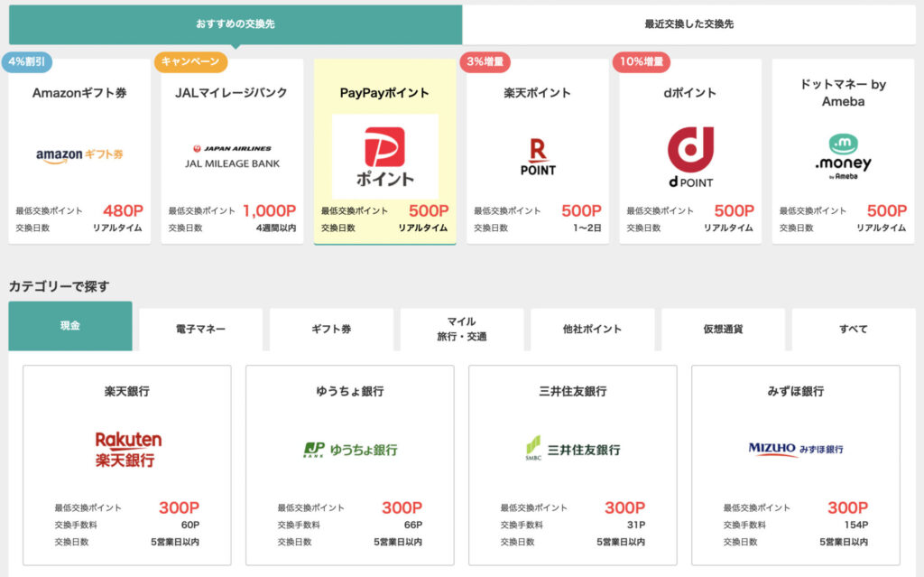Click 500P on the dポイント card
The image size is (924, 577).
point(735,210)
